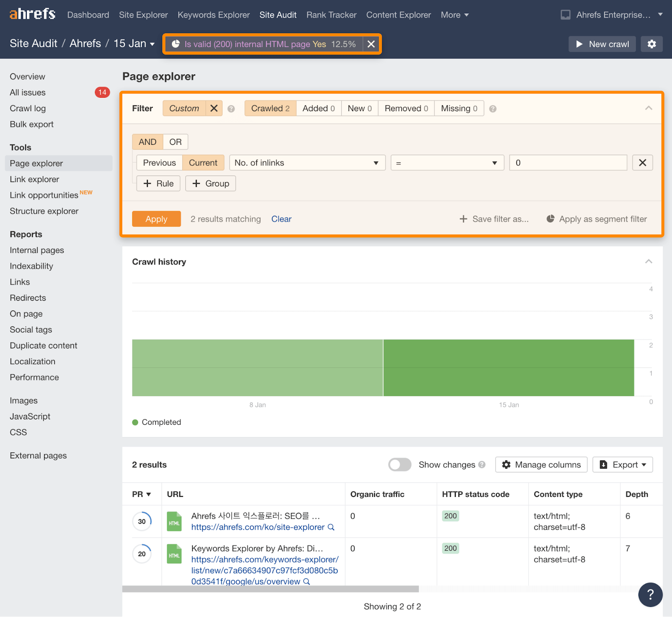
Task: Delete the No. of inlinks rule
Action: pos(642,163)
